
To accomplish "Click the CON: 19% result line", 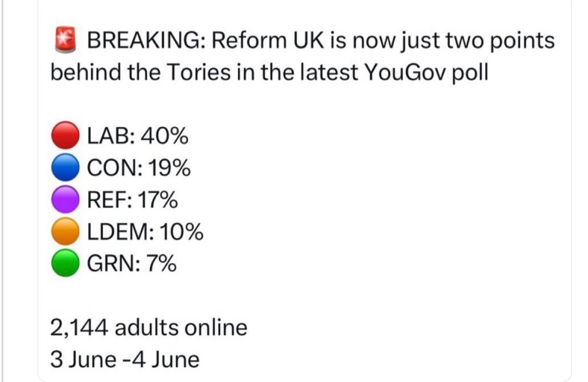I will [139, 169].
